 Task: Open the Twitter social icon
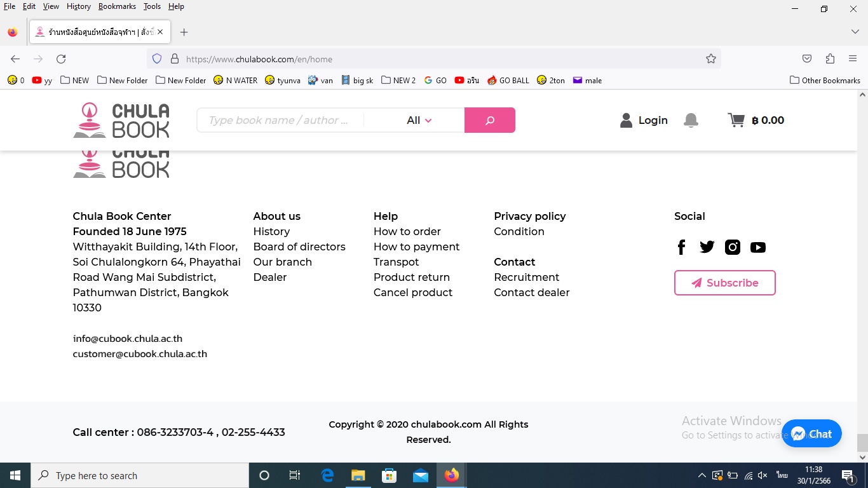coord(707,247)
